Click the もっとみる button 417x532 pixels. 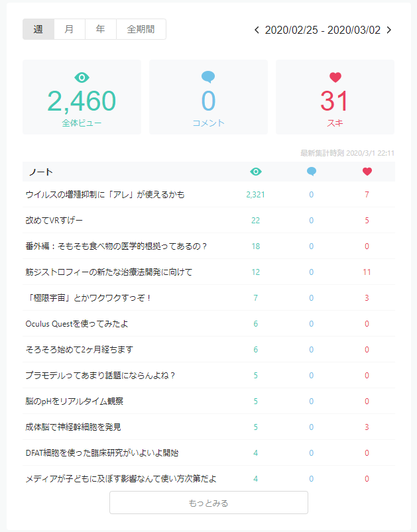point(208,503)
